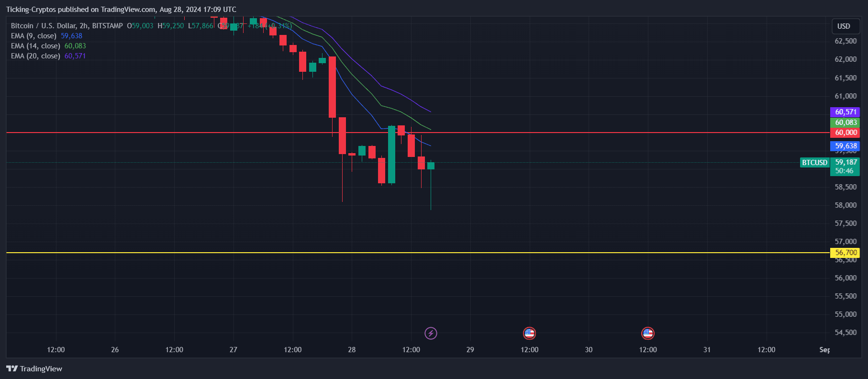Click the 61,000 price axis label
Image resolution: width=868 pixels, height=379 pixels.
pyautogui.click(x=846, y=96)
